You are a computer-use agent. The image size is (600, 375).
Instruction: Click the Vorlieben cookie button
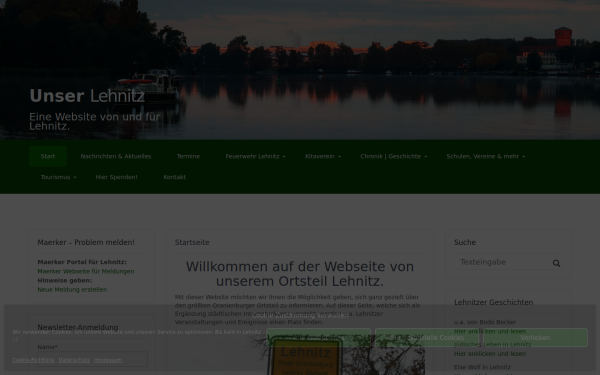(535, 338)
